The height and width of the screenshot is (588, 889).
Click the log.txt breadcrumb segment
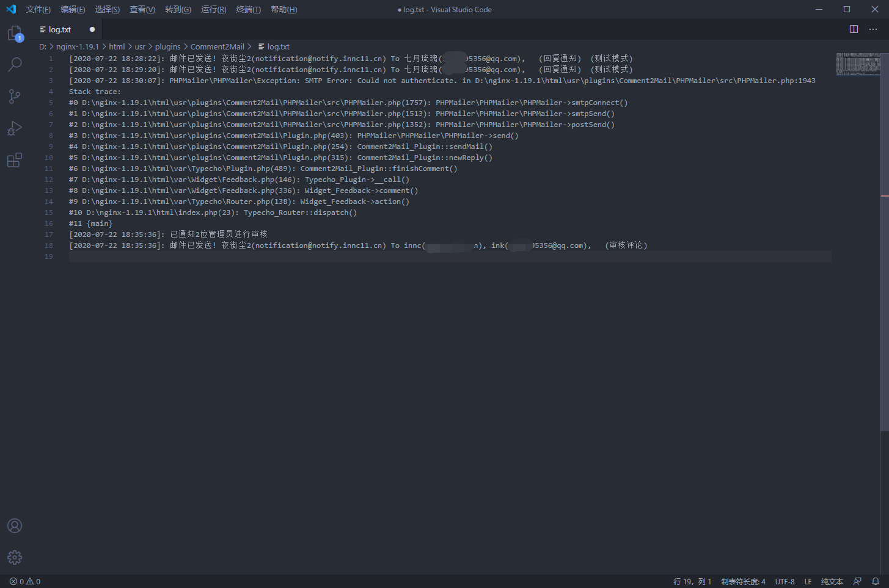[x=274, y=46]
